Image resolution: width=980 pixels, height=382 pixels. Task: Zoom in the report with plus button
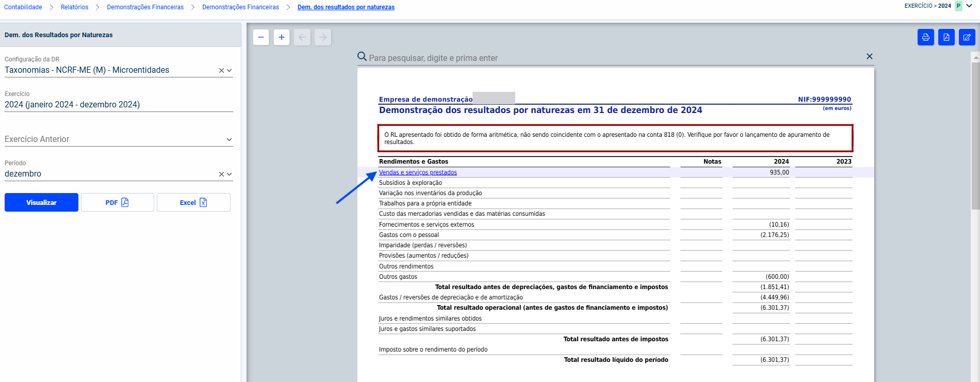282,37
